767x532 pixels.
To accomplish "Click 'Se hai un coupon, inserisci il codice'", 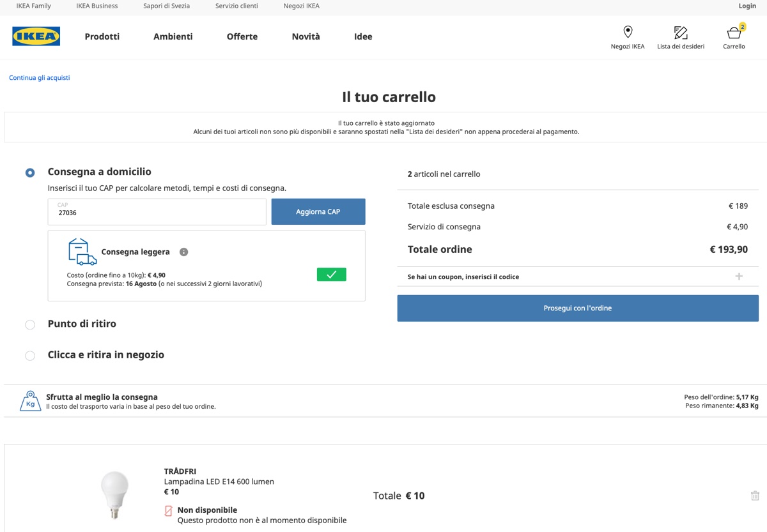I will (x=463, y=277).
